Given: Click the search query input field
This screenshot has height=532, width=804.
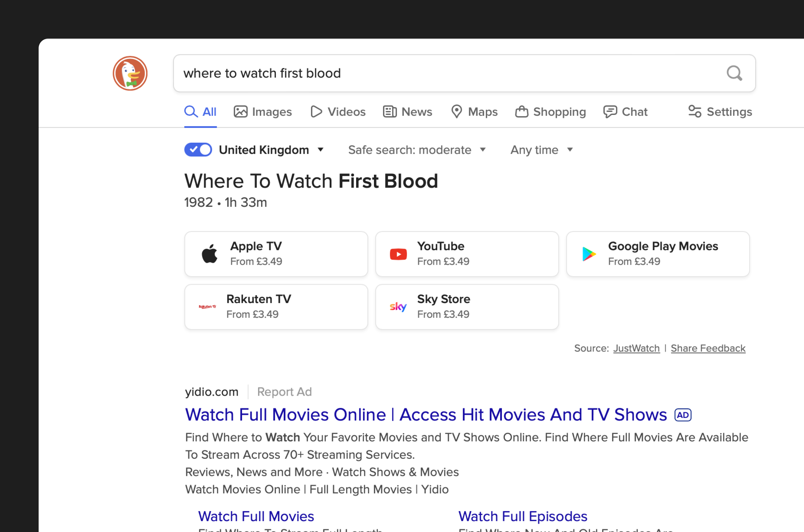Looking at the screenshot, I should point(464,73).
